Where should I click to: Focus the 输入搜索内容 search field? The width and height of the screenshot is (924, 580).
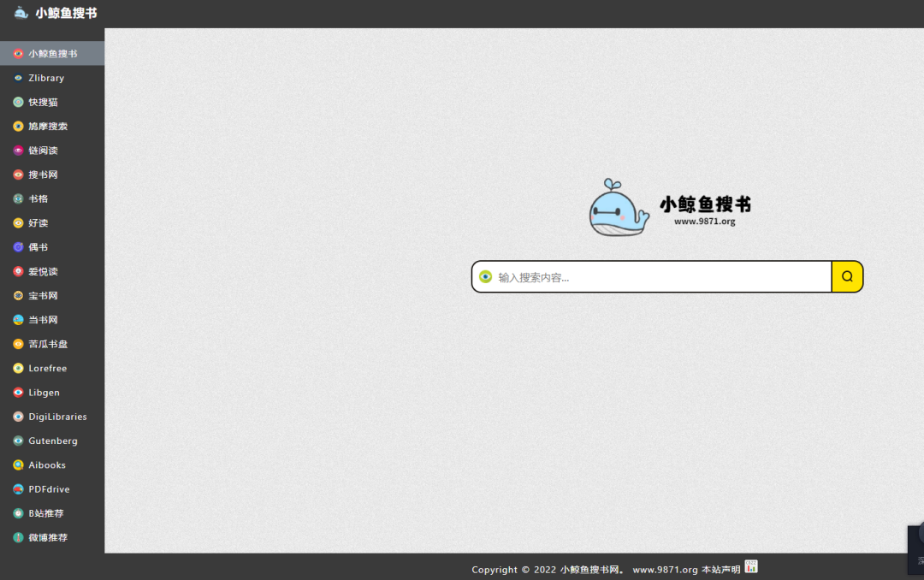659,277
